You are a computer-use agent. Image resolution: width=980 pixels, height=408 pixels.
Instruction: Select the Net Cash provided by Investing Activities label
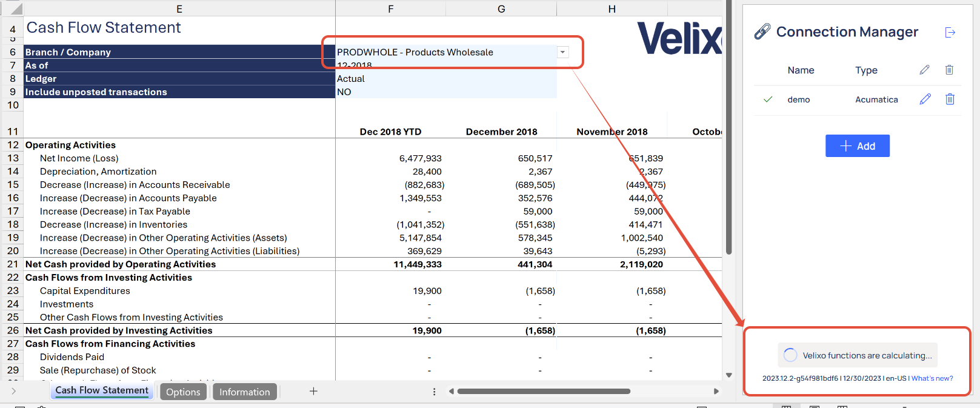119,330
